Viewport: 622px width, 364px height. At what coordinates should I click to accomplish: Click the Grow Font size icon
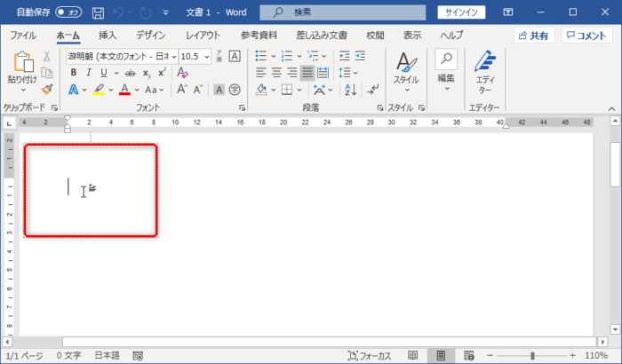(x=182, y=90)
